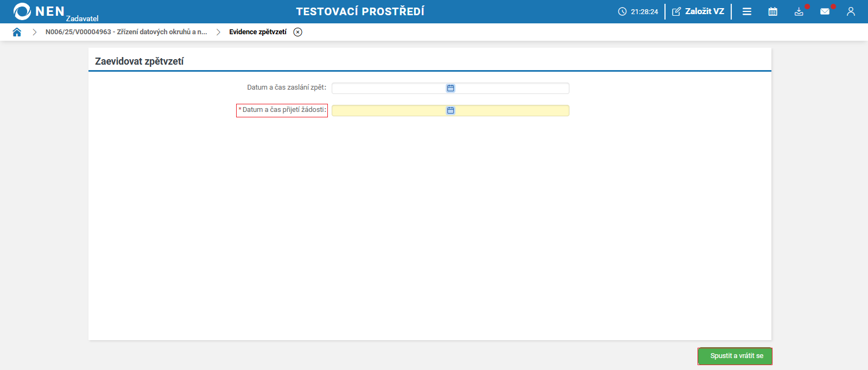Image resolution: width=868 pixels, height=370 pixels.
Task: Click the date part of Datum a čas zaslání zpět
Action: [389, 88]
